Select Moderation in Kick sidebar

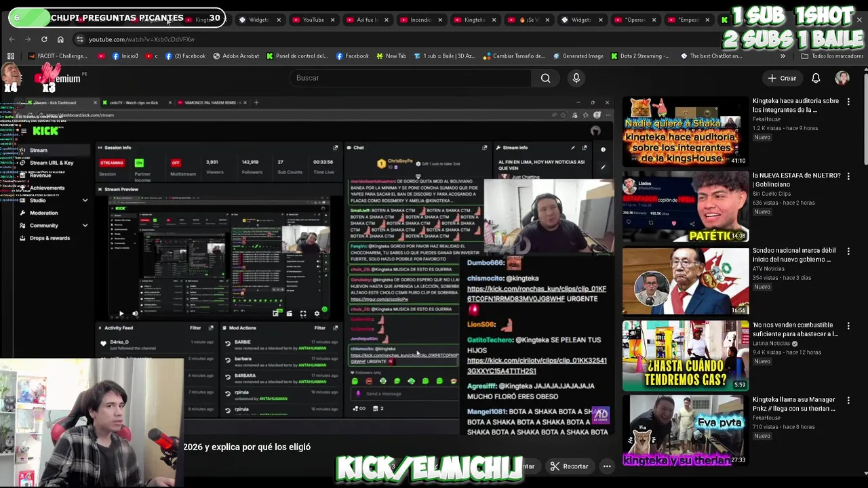tap(43, 213)
